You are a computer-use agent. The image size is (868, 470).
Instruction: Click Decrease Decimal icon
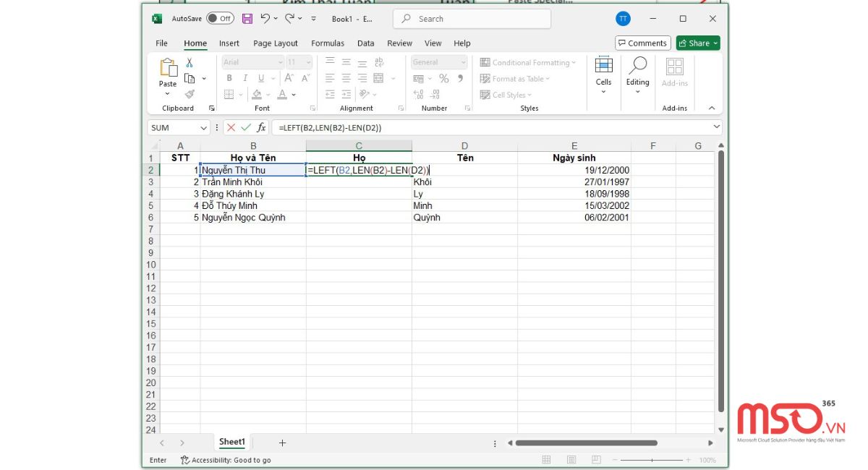coord(435,94)
